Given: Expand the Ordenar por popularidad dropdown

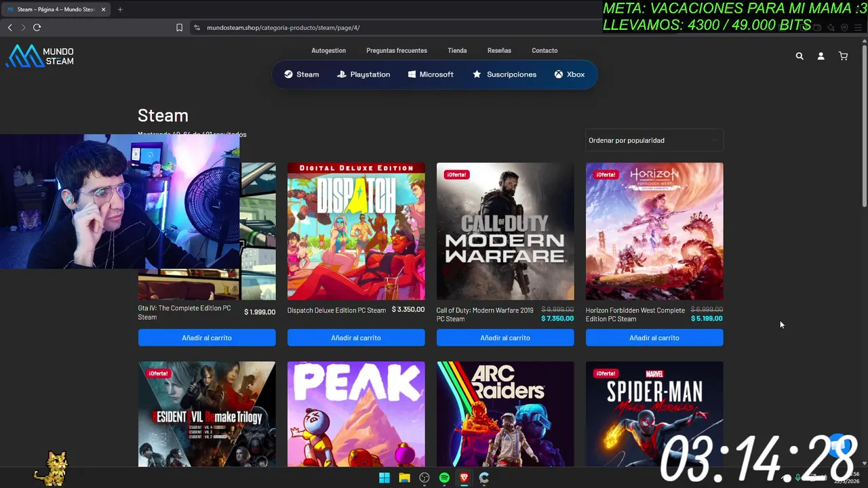Looking at the screenshot, I should coord(654,140).
